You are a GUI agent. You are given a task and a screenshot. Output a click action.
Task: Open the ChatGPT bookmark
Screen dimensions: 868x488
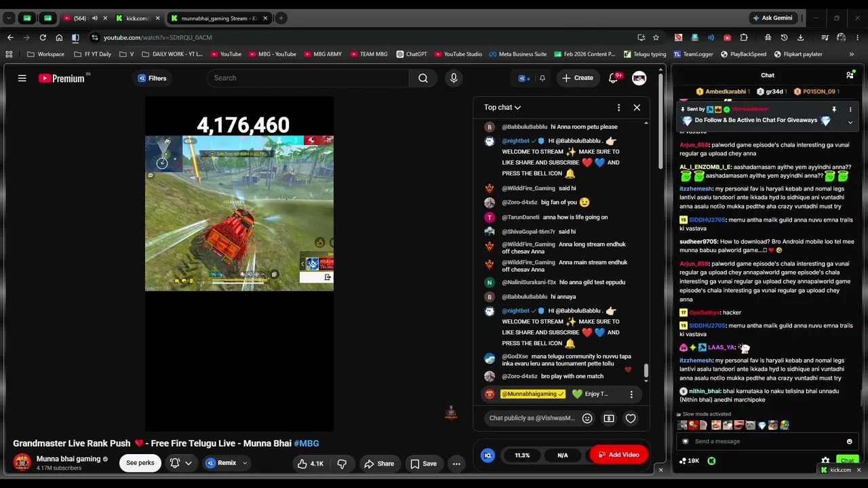411,54
